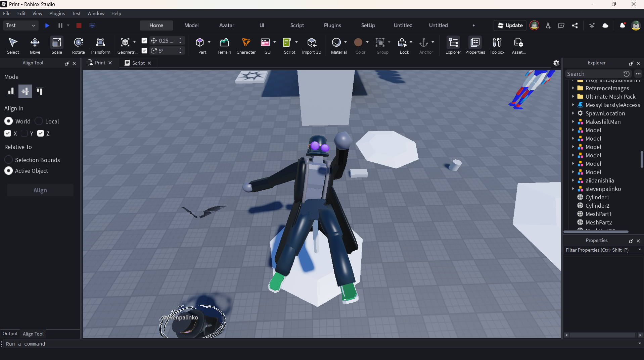
Task: Switch to the Avatar ribbon tab
Action: [x=227, y=25]
